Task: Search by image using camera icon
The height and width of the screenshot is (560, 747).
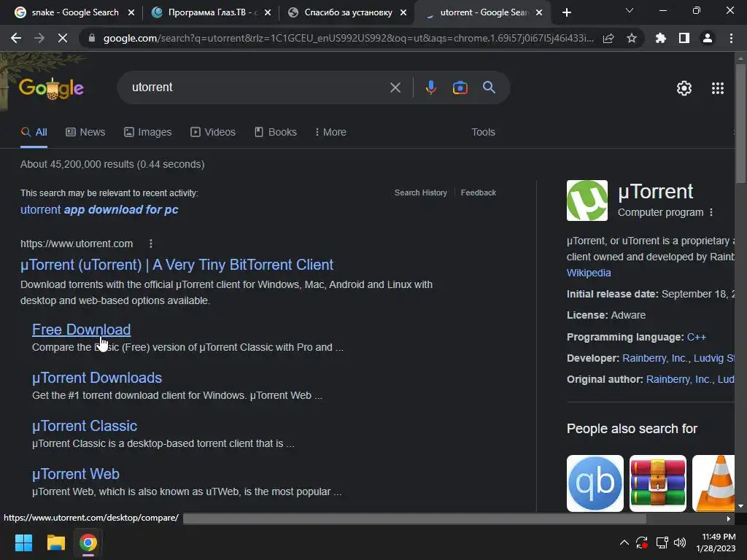Action: coord(460,87)
